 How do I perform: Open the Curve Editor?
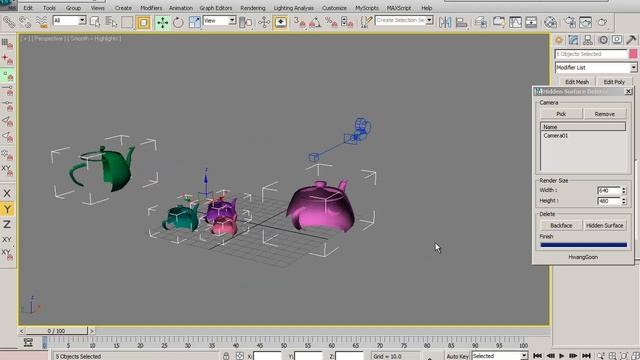click(515, 22)
